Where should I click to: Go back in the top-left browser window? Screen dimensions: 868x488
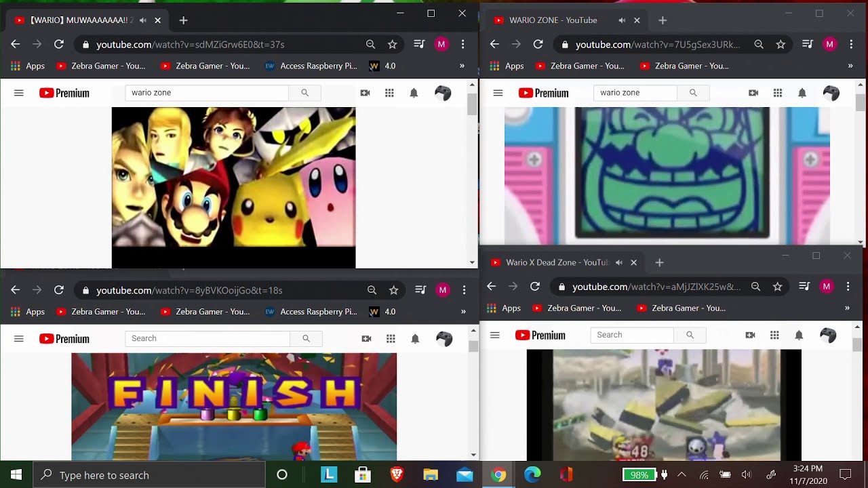click(16, 44)
